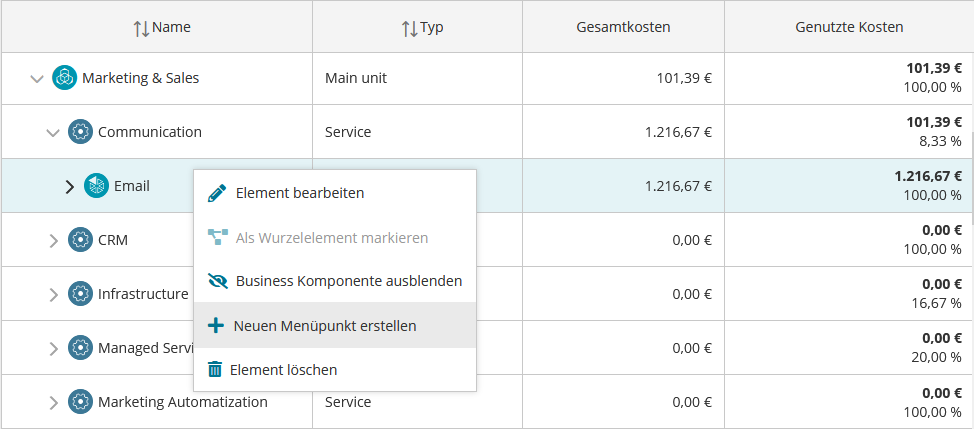Click the crossed-eye icon in context menu

217,281
